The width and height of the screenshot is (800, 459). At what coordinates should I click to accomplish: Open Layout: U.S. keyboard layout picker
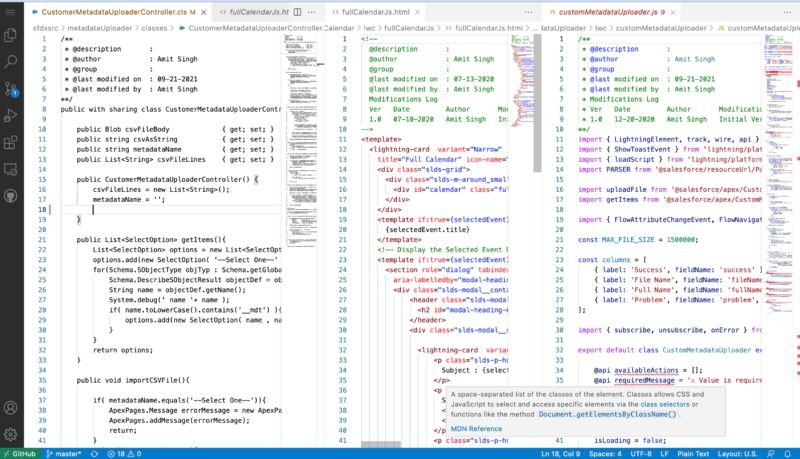pos(737,453)
